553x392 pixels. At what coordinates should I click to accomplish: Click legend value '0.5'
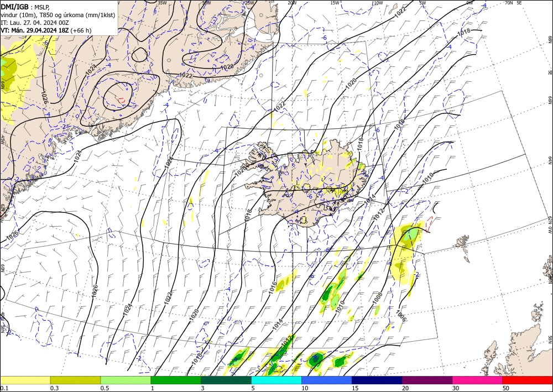click(x=105, y=388)
